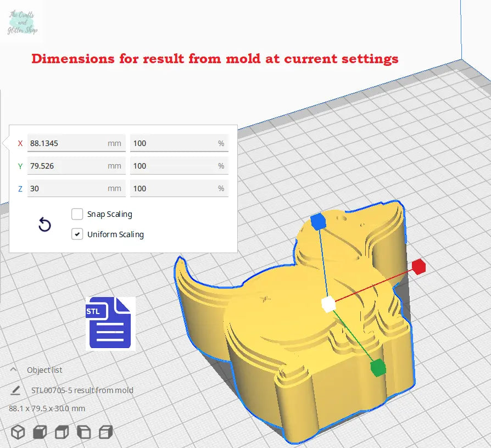491x448 pixels.
Task: Switch to top view cube icon
Action: click(62, 432)
